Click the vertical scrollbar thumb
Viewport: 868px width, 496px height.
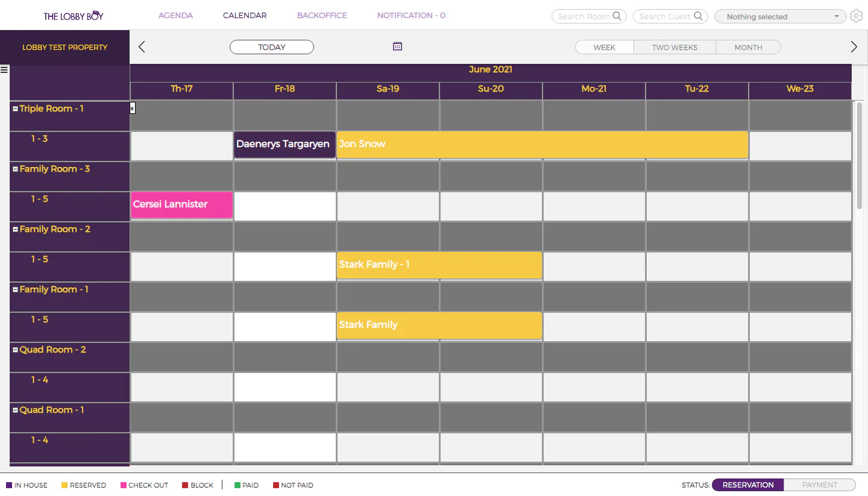(860, 155)
